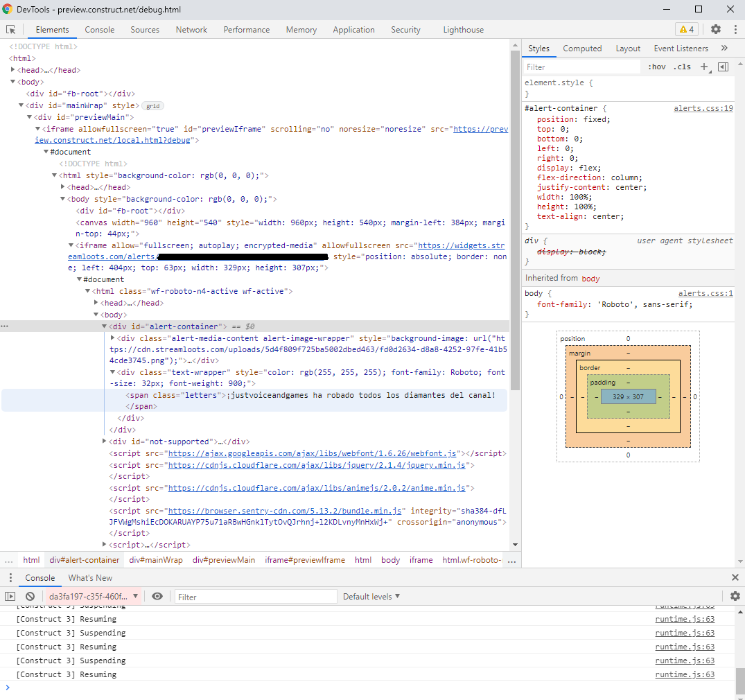Collapse the div#previewMain node
This screenshot has width=745, height=700.
point(30,117)
